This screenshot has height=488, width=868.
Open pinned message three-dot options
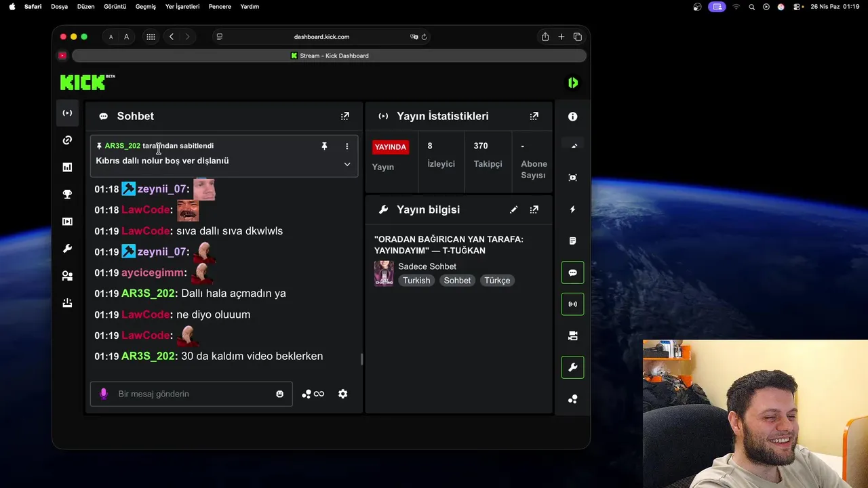coord(347,146)
